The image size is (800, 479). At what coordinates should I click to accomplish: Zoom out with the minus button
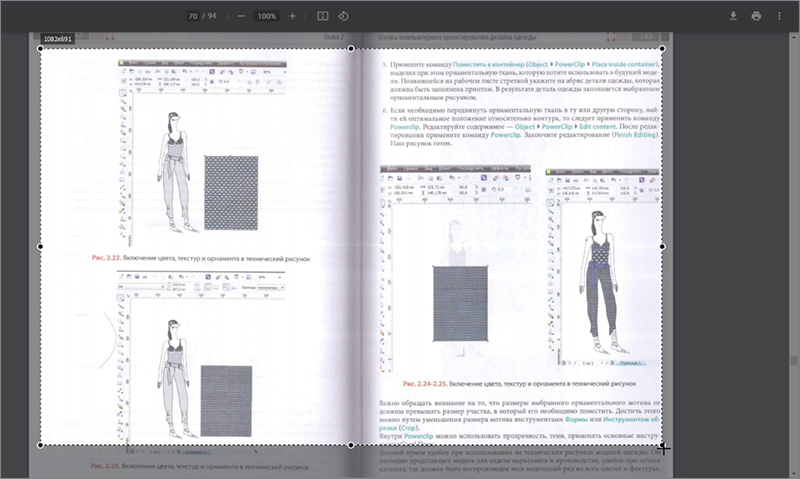tap(241, 16)
